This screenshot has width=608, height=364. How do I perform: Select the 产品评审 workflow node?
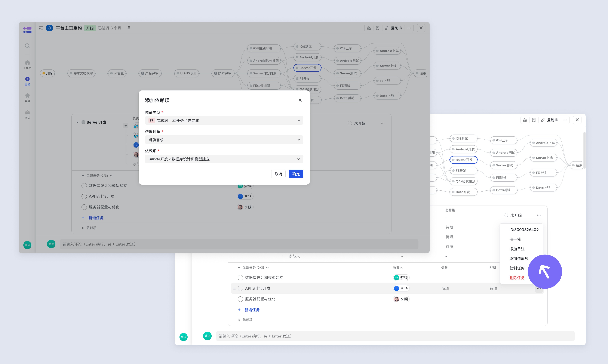point(150,73)
